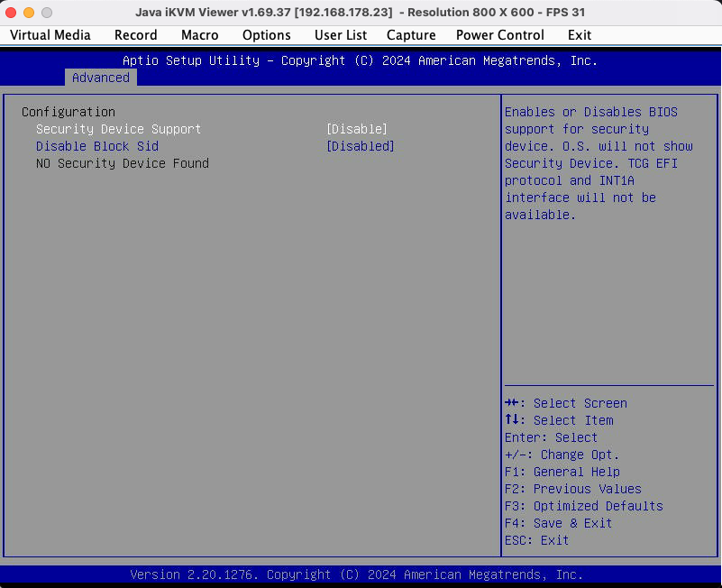Open the Record menu
Image resolution: width=722 pixels, height=588 pixels.
click(x=135, y=35)
